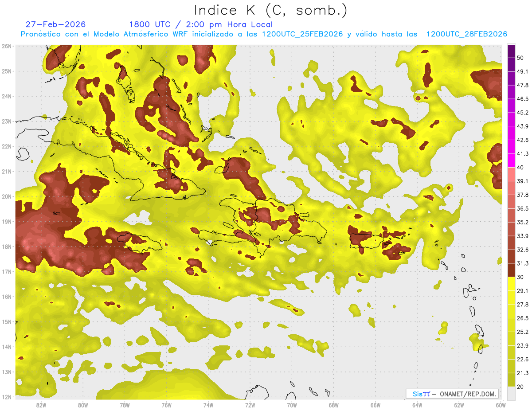Click the '37.8' legend value
The height and width of the screenshot is (411, 532).
523,195
